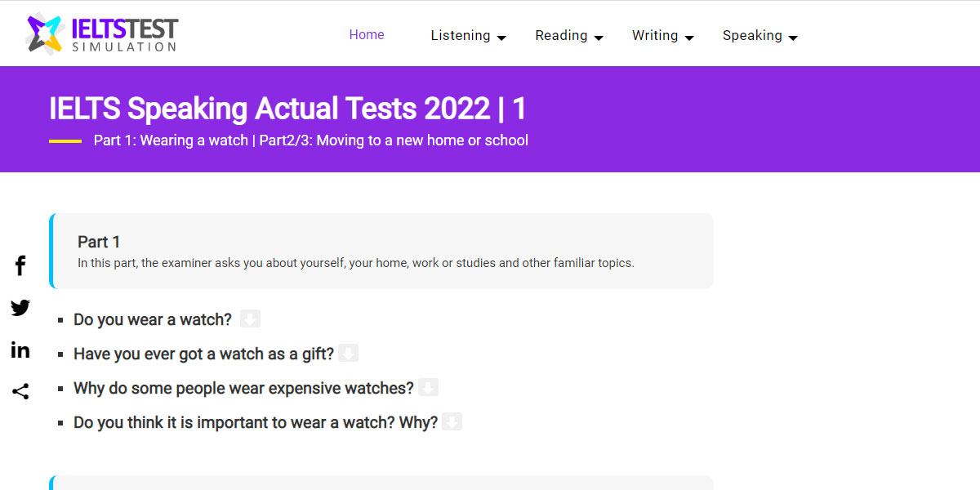
Task: Play audio for 'important to wear a watch' question
Action: [x=452, y=421]
